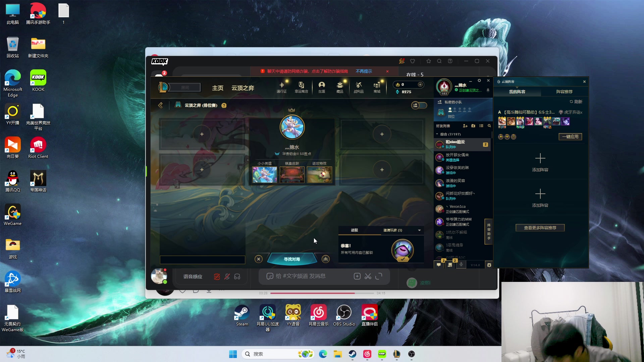Collapse the 综合 friends group
The width and height of the screenshot is (644, 362).
pyautogui.click(x=437, y=134)
